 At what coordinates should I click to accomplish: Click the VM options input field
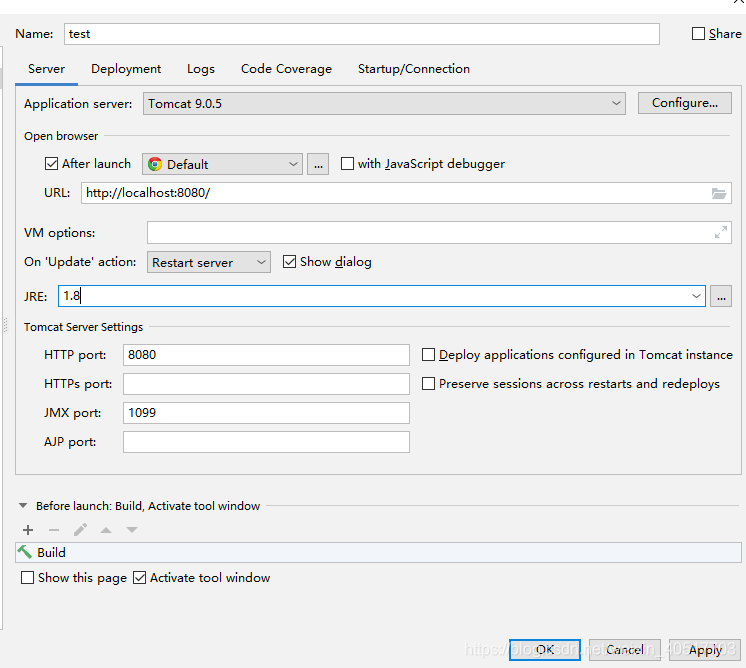coord(439,233)
